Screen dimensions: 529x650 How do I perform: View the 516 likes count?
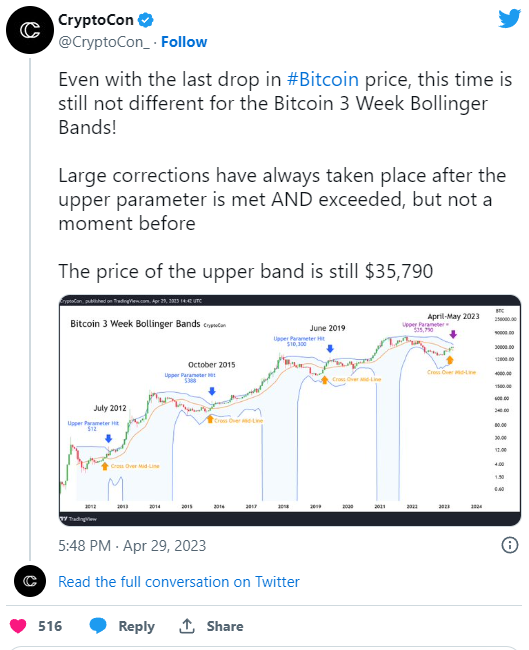click(x=50, y=626)
